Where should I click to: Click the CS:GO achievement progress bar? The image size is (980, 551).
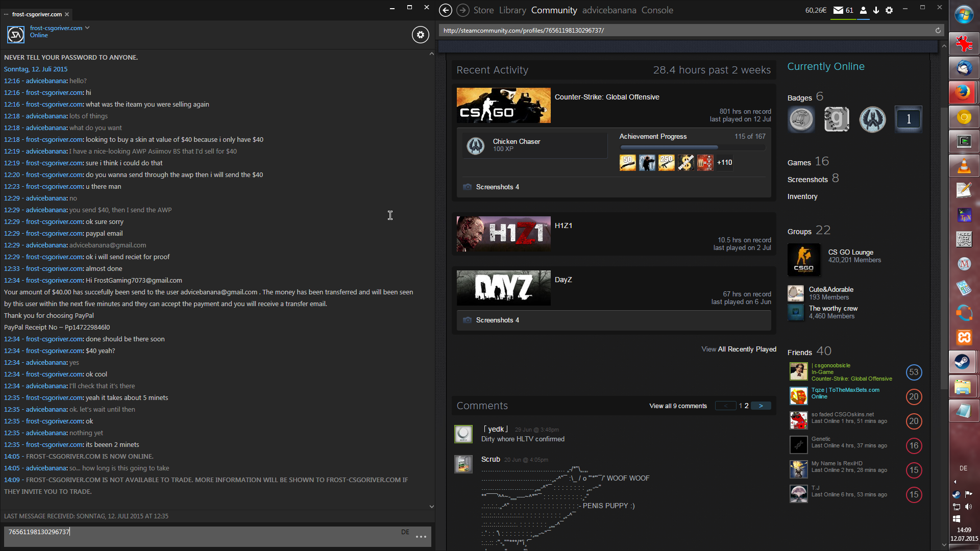692,147
